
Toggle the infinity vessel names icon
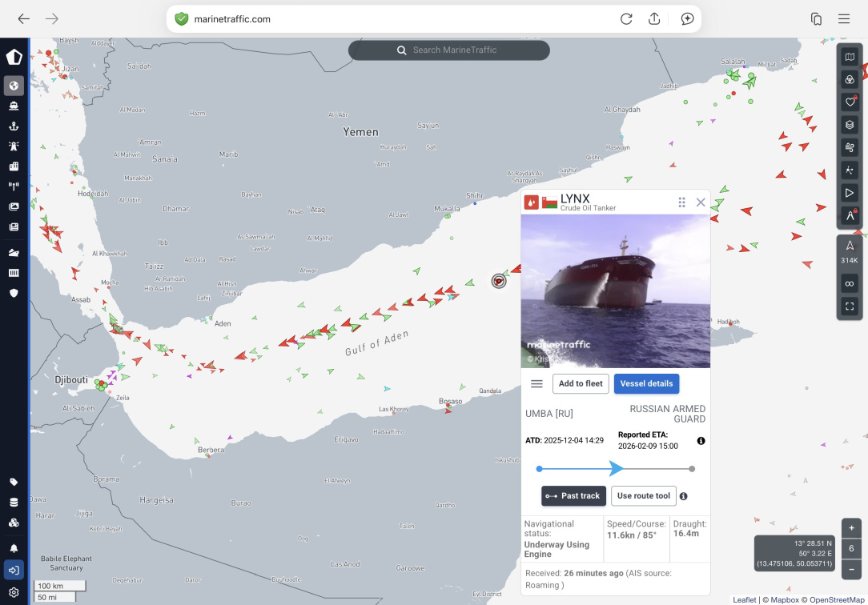pos(850,284)
